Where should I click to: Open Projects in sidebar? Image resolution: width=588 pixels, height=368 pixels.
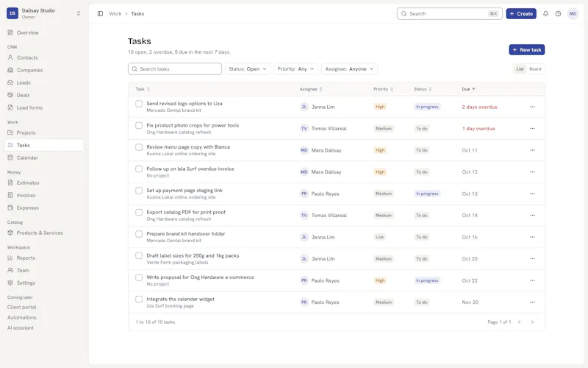pyautogui.click(x=44, y=132)
